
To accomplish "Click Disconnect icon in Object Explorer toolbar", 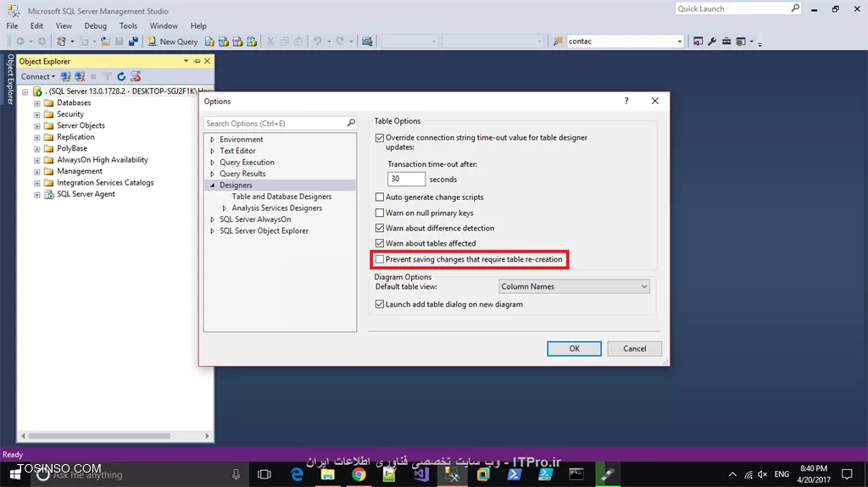I will click(x=79, y=76).
